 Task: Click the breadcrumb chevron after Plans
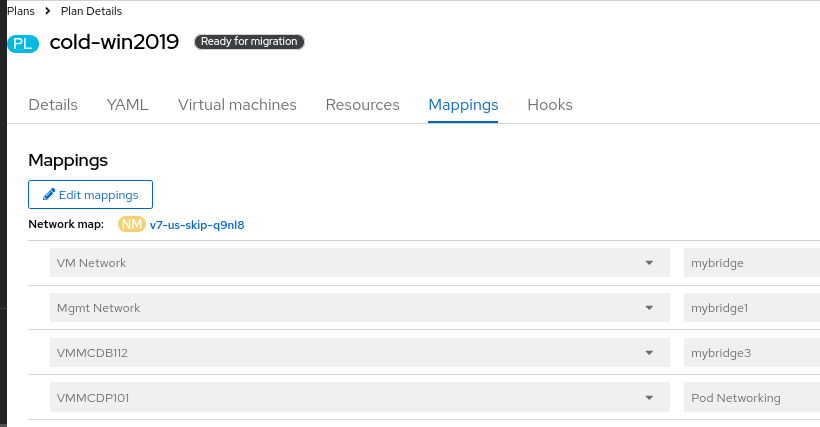[x=47, y=11]
